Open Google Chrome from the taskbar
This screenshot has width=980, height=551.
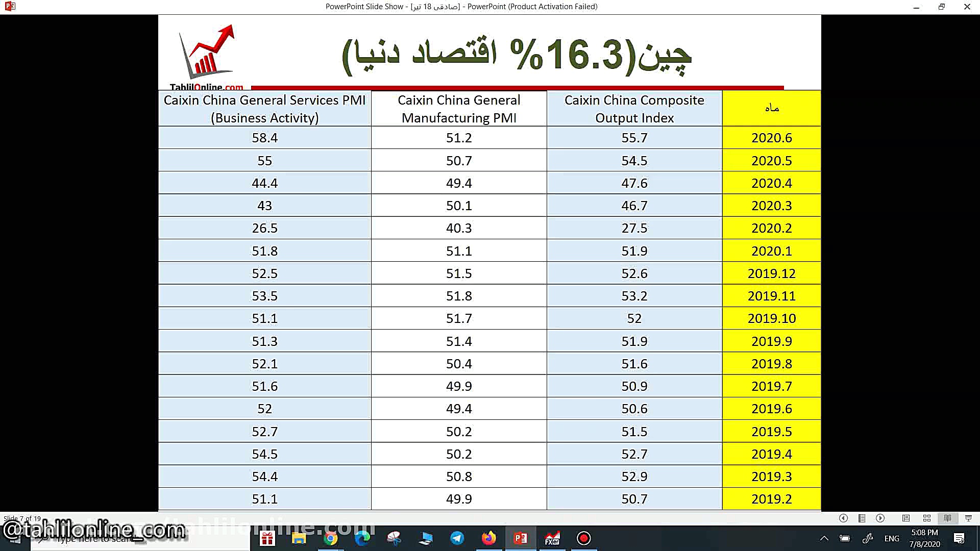pyautogui.click(x=331, y=539)
